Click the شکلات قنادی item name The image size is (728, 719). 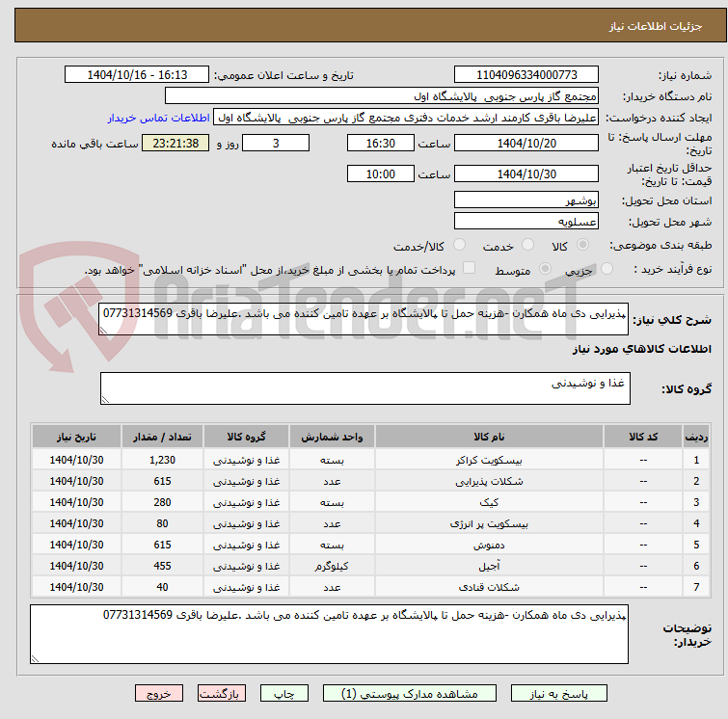pos(489,587)
